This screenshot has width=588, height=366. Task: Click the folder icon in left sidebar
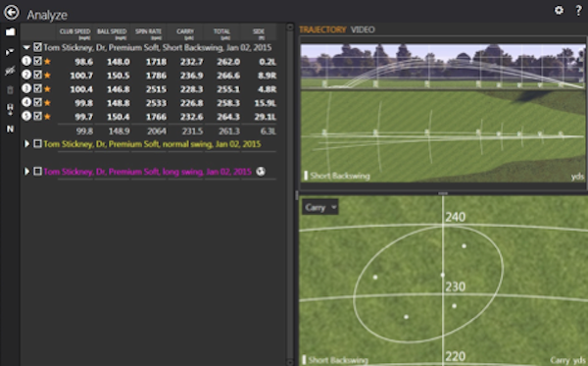10,32
